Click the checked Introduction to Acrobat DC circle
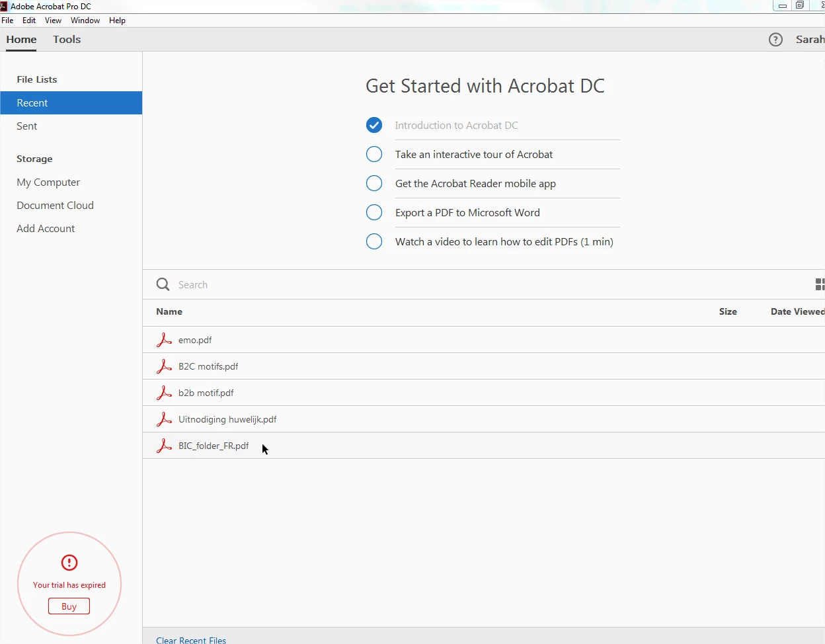The height and width of the screenshot is (644, 825). (374, 125)
